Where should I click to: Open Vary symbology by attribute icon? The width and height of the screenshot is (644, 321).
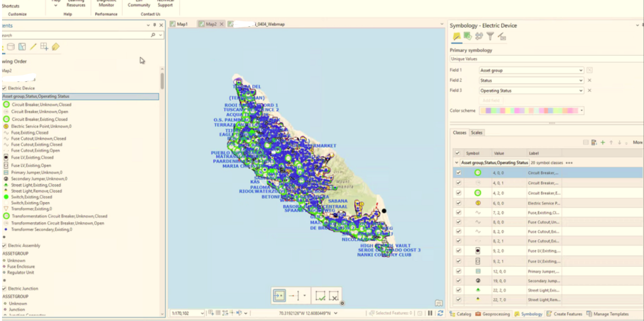(x=467, y=36)
